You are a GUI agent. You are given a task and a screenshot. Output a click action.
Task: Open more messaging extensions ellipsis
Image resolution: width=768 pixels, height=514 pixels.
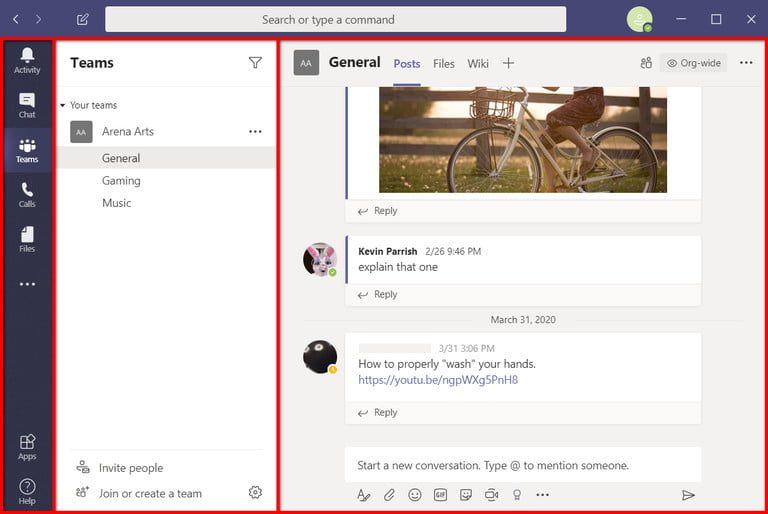542,495
